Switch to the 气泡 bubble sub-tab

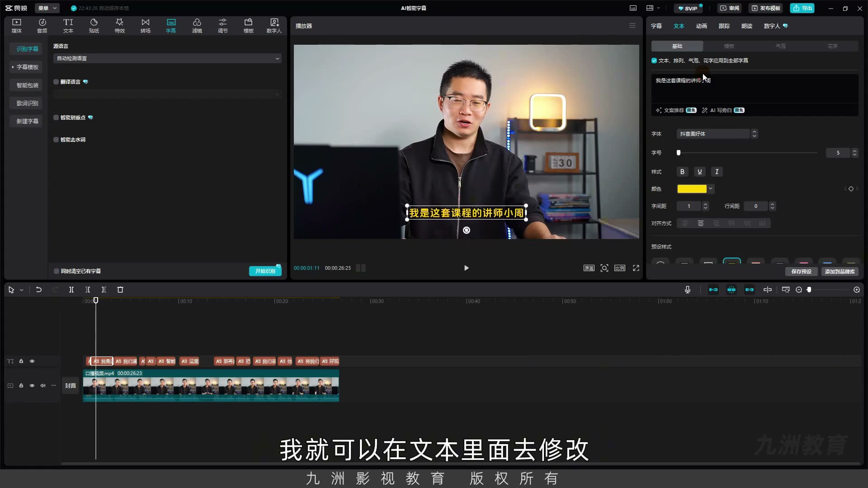tap(781, 46)
